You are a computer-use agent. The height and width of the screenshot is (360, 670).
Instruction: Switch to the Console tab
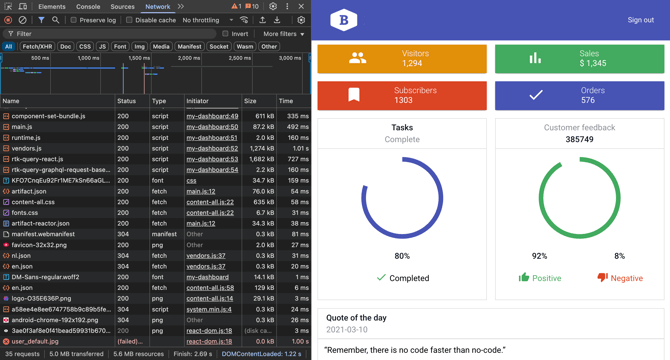click(x=88, y=6)
